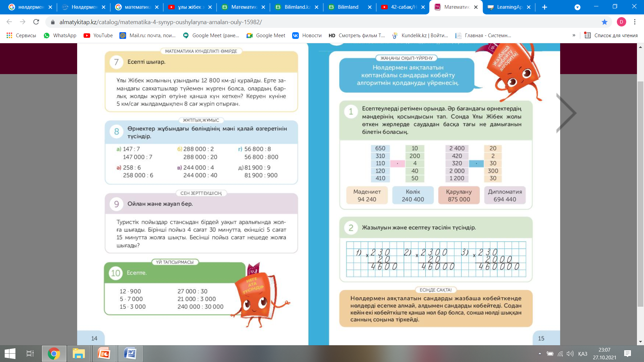
Task: Click the bookmark star icon in address bar
Action: 604,22
